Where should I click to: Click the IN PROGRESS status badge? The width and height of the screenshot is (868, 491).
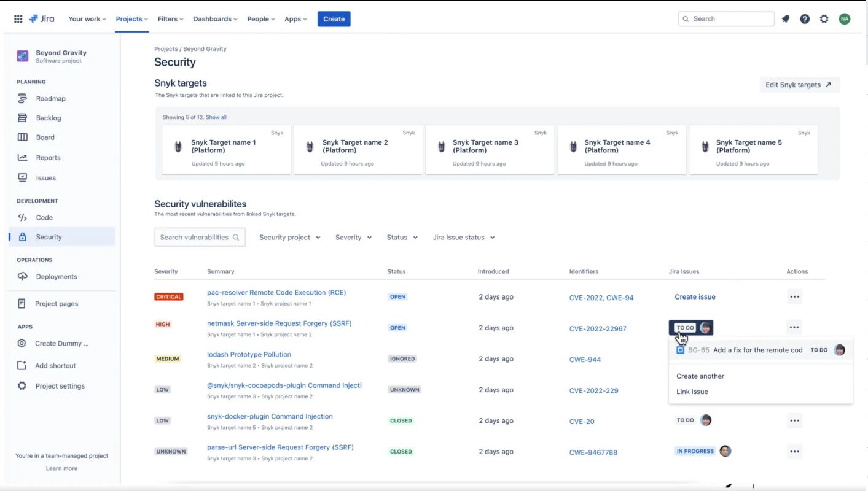(695, 451)
